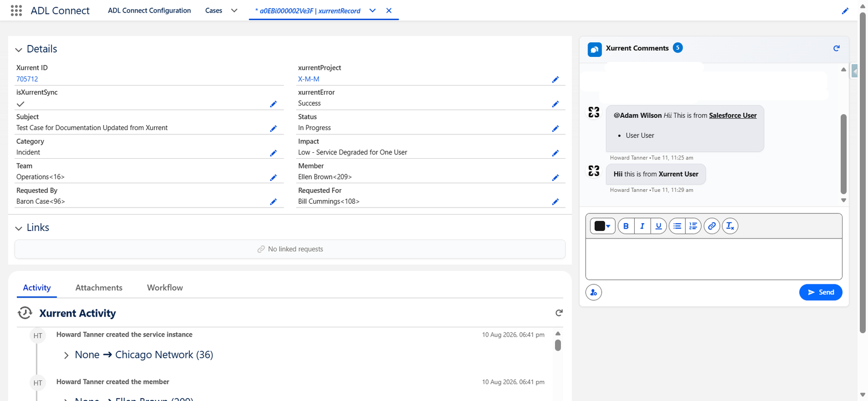Click the page vertical scrollbar thumb
This screenshot has height=401, width=868.
tap(863, 173)
